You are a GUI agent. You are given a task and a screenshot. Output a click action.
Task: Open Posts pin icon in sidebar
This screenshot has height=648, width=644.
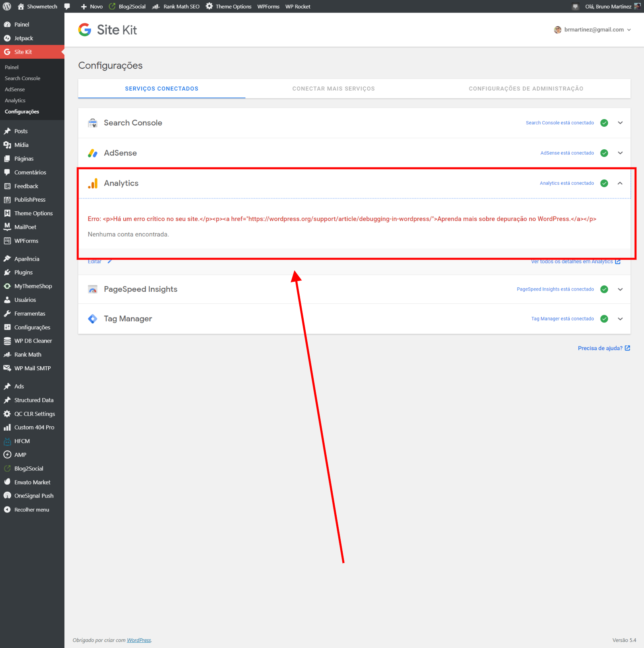[7, 131]
